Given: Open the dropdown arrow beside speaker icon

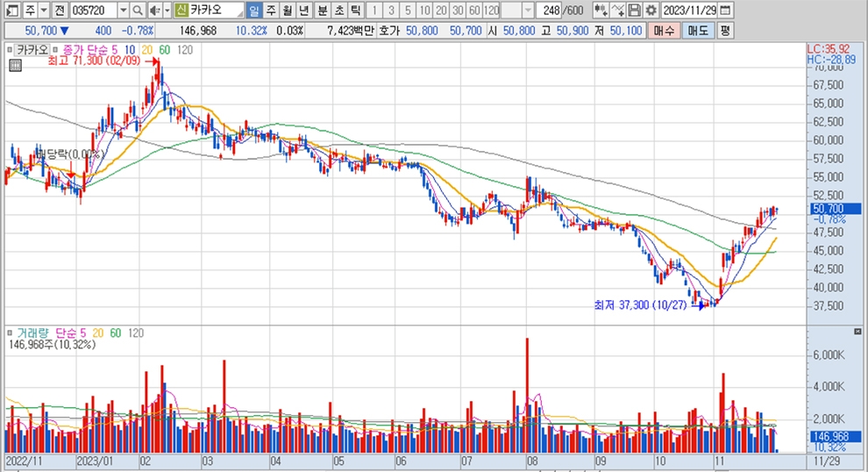Looking at the screenshot, I should coord(167,10).
